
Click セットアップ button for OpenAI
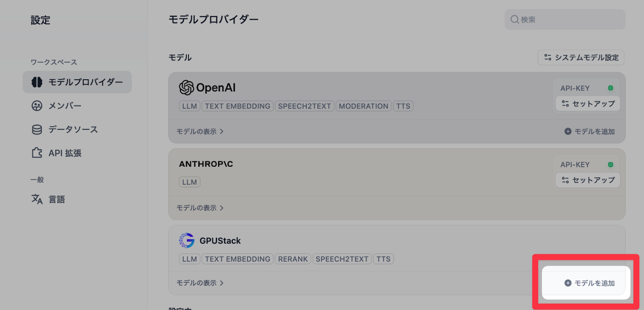[588, 104]
